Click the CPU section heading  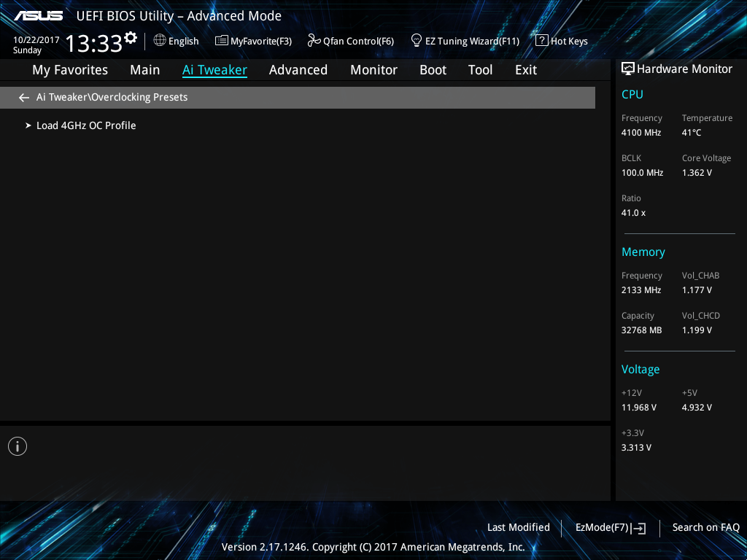632,94
